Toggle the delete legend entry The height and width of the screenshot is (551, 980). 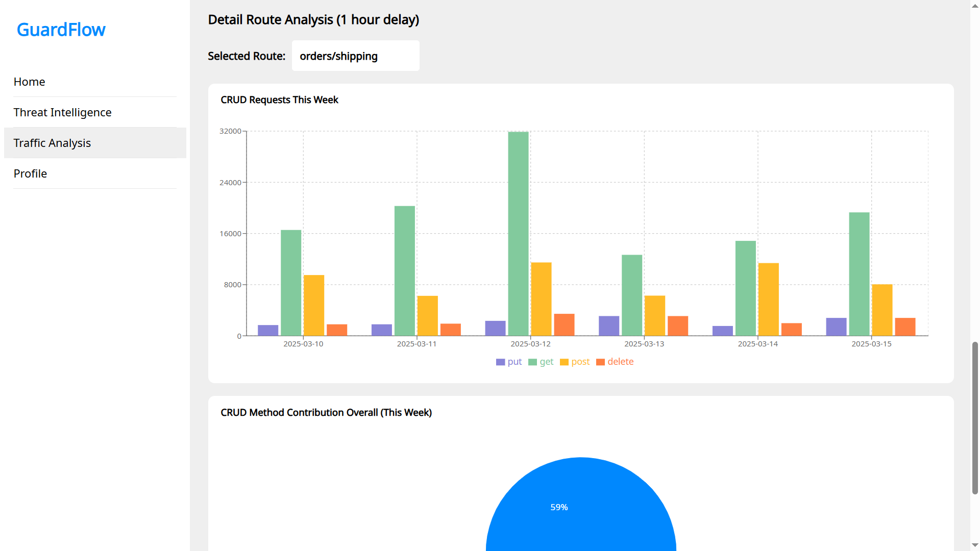click(615, 362)
